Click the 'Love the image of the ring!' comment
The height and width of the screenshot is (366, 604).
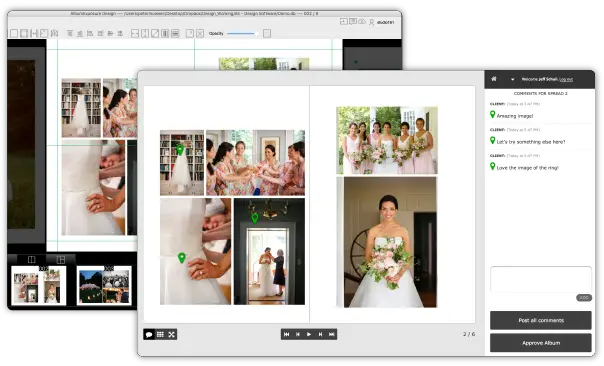[x=527, y=168]
